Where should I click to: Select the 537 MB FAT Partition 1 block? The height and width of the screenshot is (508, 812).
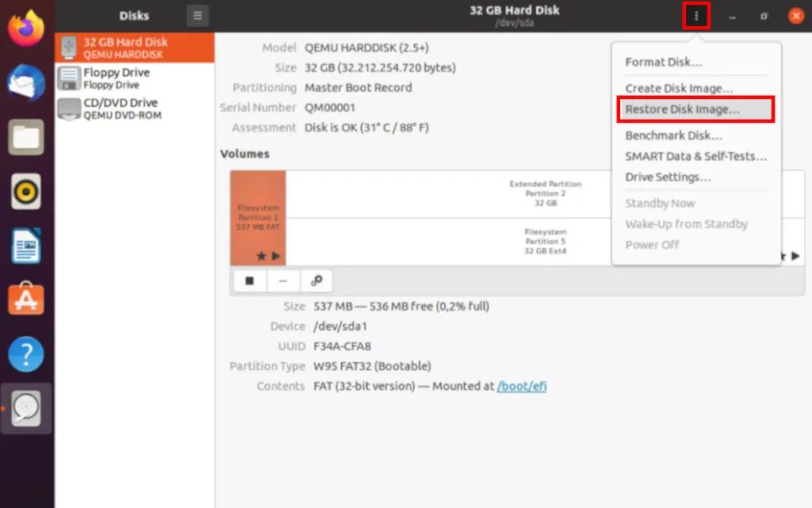tap(258, 218)
